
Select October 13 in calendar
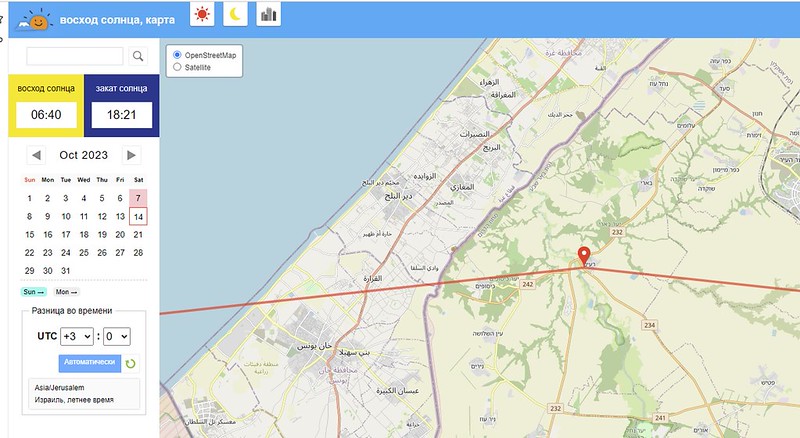tap(120, 216)
